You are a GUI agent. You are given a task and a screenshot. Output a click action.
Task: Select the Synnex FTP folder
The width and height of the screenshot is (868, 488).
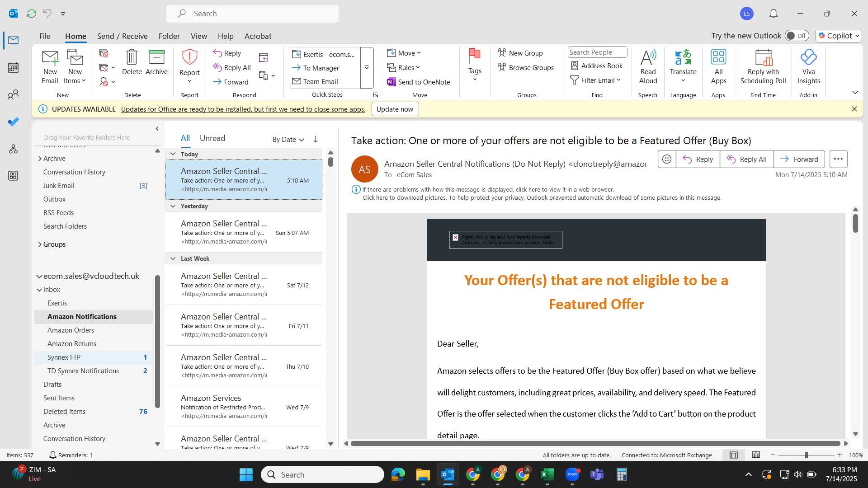[94, 357]
